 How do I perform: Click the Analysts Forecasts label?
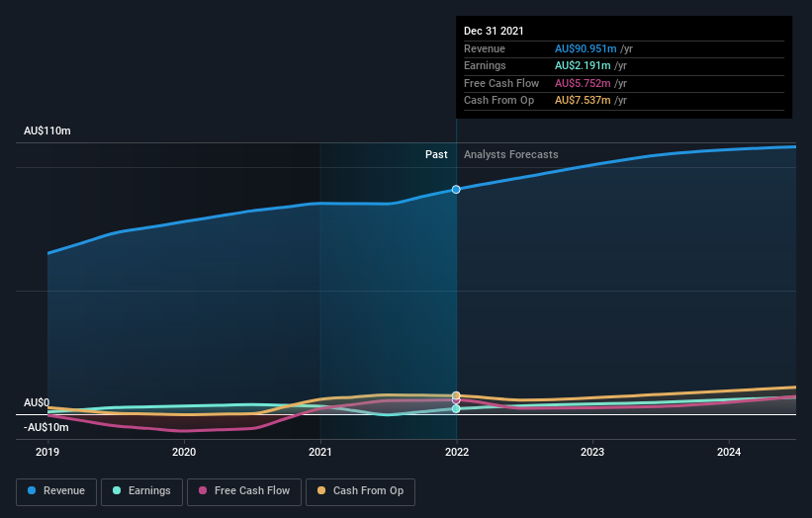[x=510, y=154]
